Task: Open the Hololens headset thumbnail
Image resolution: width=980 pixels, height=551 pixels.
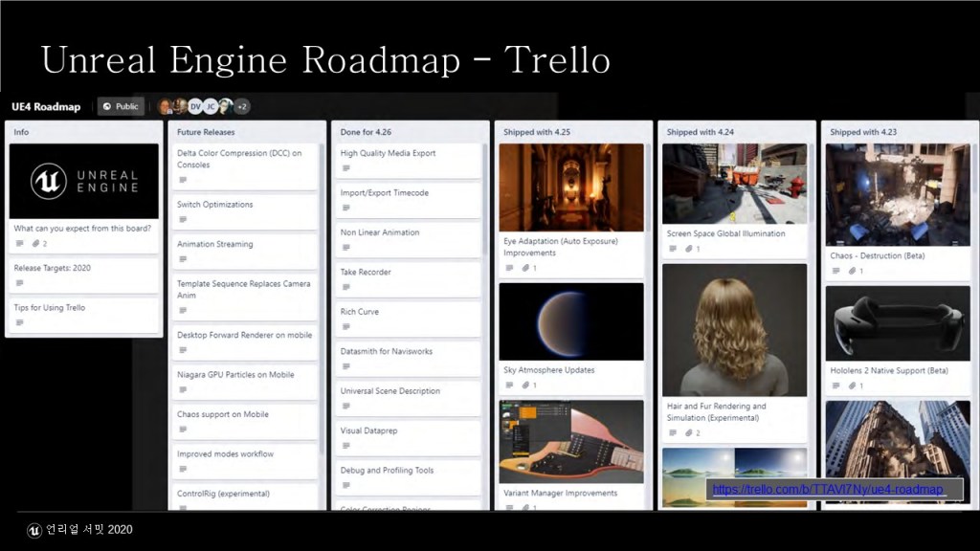Action: tap(898, 322)
